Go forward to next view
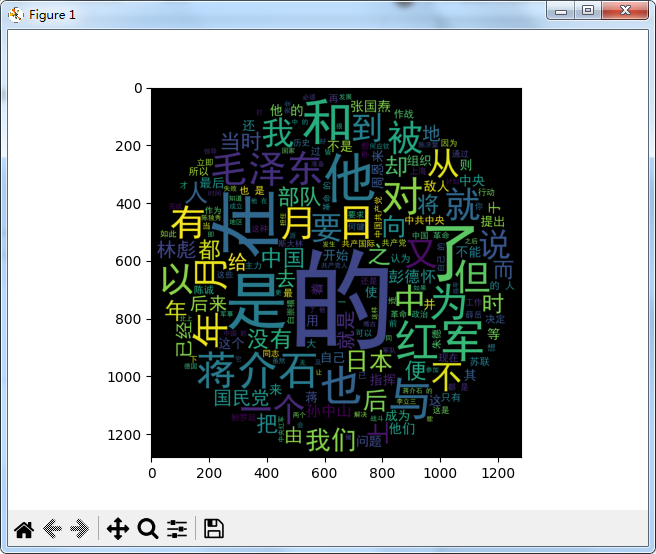 coord(82,529)
